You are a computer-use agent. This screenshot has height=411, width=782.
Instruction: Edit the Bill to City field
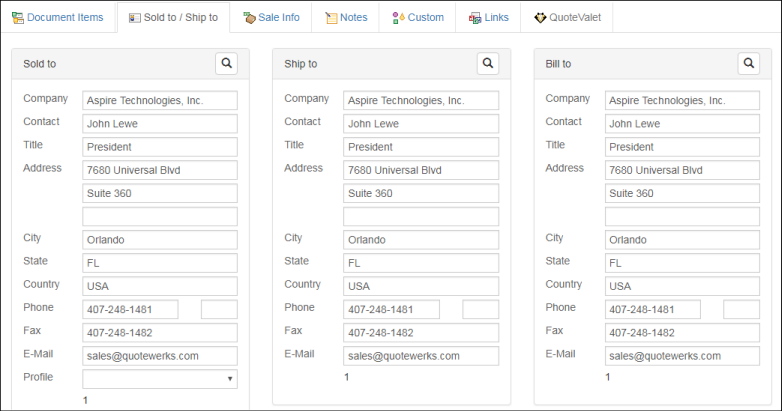(682, 239)
